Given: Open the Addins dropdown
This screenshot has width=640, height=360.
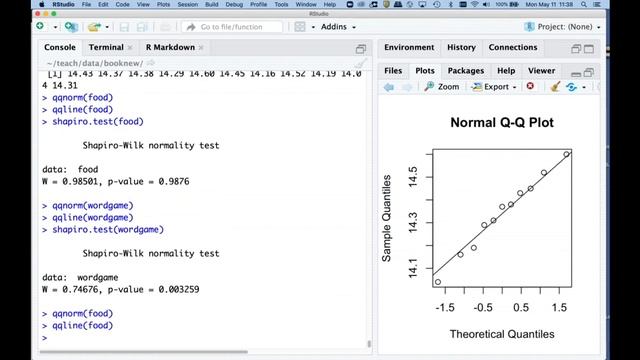Looking at the screenshot, I should 338,27.
